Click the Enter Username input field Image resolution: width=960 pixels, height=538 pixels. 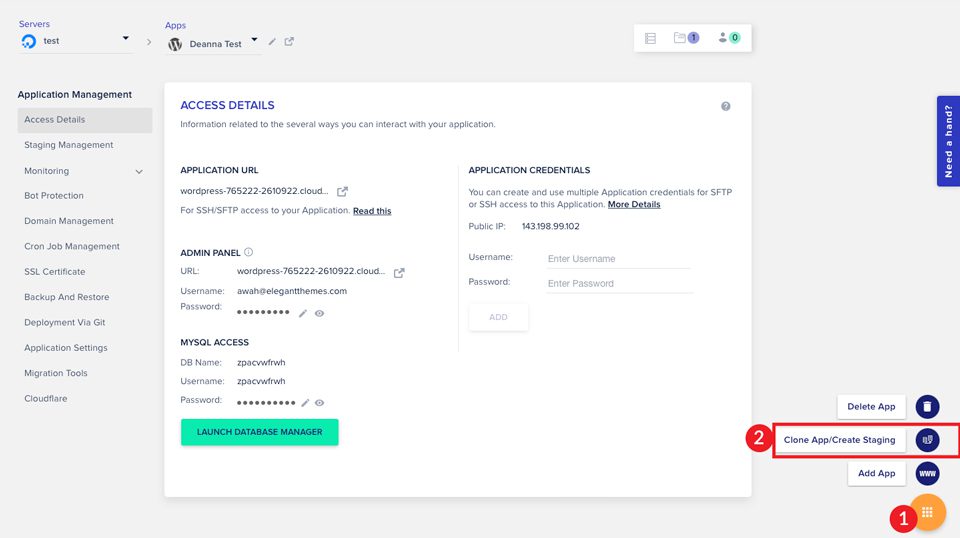pyautogui.click(x=618, y=259)
